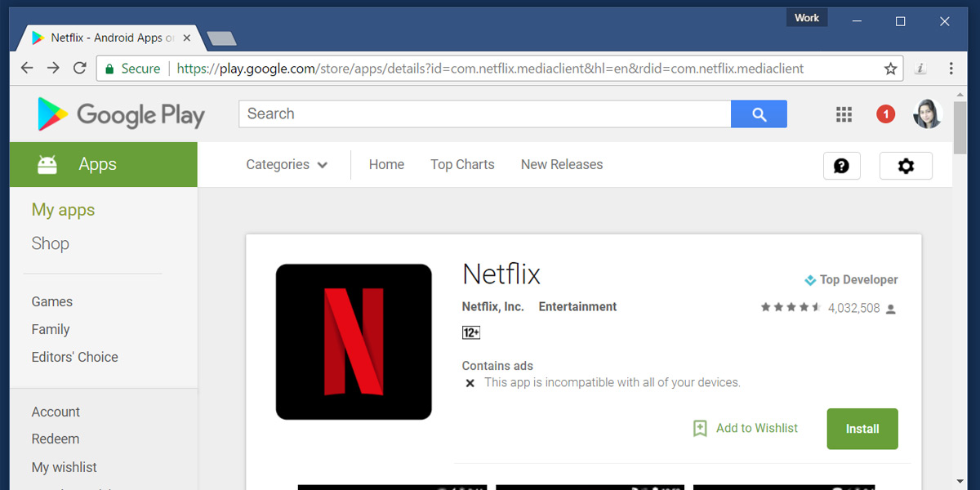Screen dimensions: 980x490
Task: Reload the Google Play page
Action: 80,69
